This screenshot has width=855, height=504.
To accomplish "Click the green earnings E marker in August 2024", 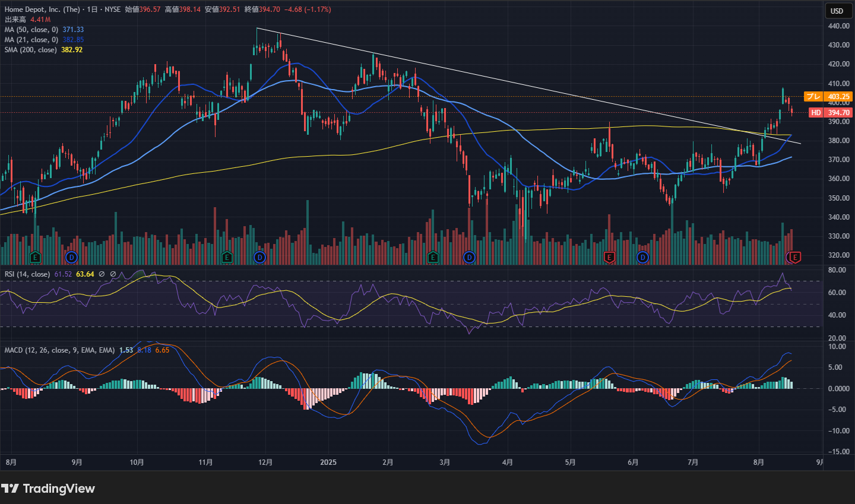I will 35,257.
